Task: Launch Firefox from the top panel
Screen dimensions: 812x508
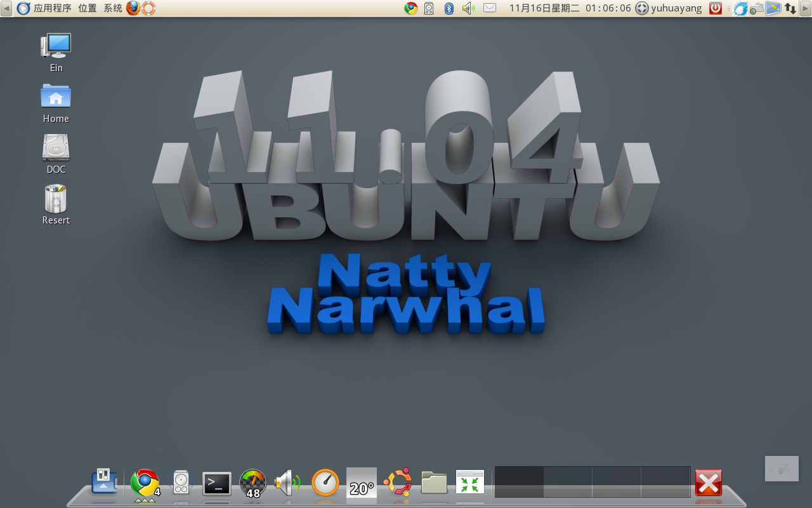Action: pyautogui.click(x=133, y=8)
